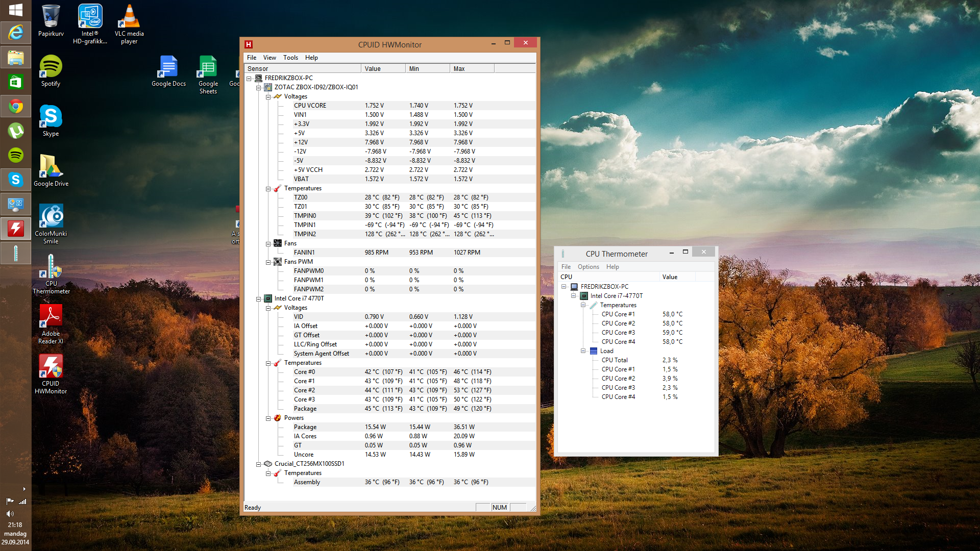The width and height of the screenshot is (980, 551).
Task: Open ColorMunki Smile desktop icon
Action: 51,224
